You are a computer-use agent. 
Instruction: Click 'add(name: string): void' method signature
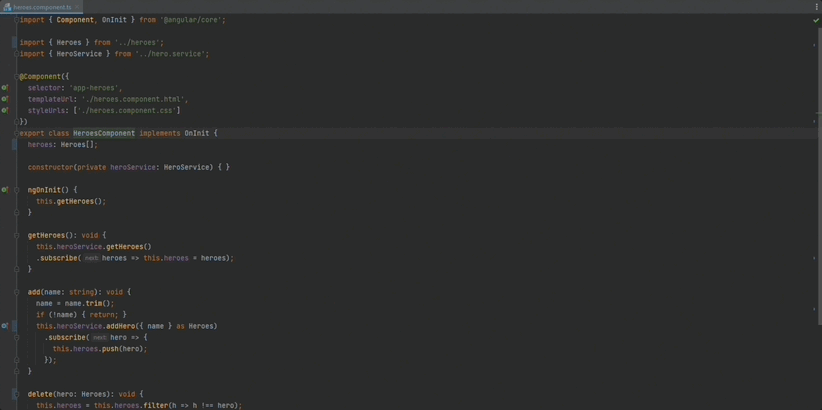pos(75,292)
